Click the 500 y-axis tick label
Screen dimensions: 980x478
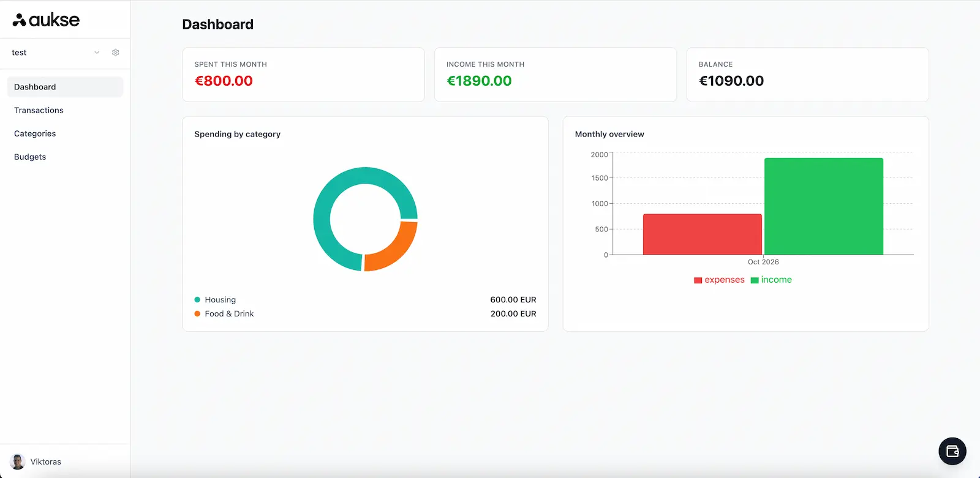[601, 230]
